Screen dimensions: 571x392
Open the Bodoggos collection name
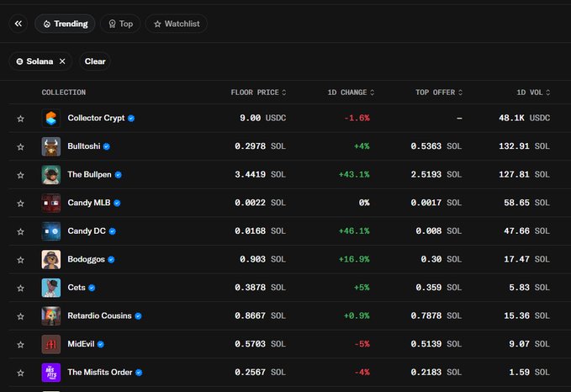87,259
